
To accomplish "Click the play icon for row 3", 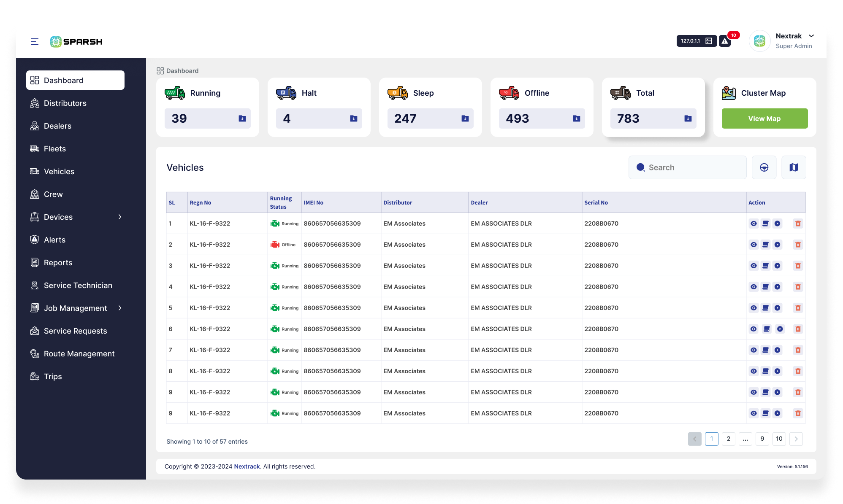I will [x=777, y=266].
